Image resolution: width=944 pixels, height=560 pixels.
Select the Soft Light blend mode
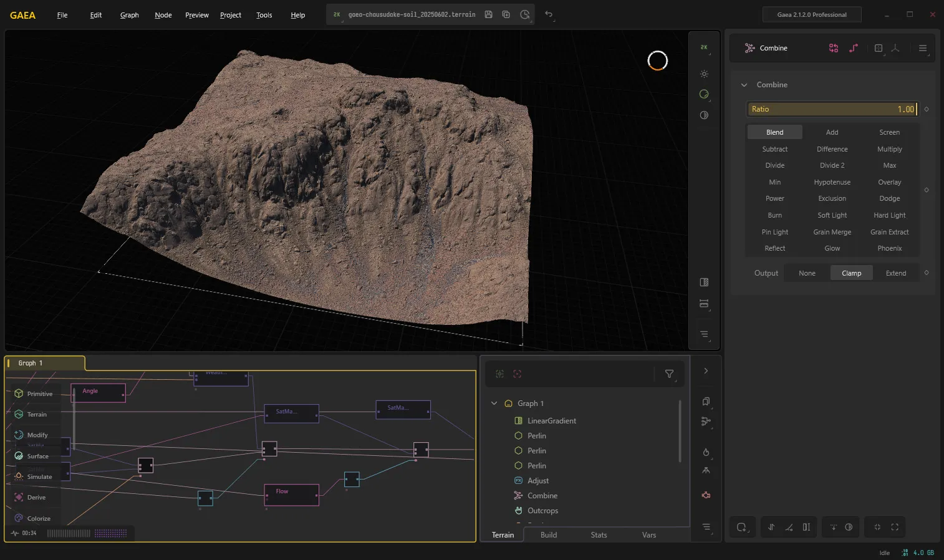point(832,215)
